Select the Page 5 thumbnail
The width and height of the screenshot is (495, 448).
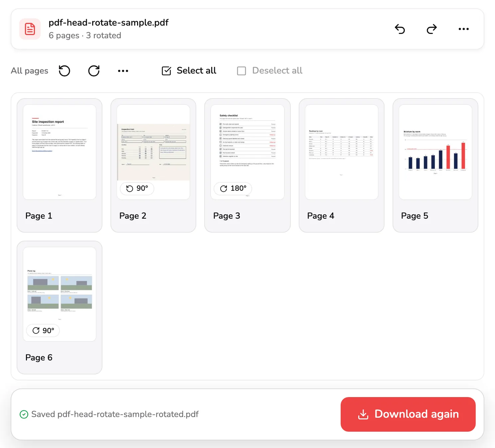pyautogui.click(x=435, y=152)
